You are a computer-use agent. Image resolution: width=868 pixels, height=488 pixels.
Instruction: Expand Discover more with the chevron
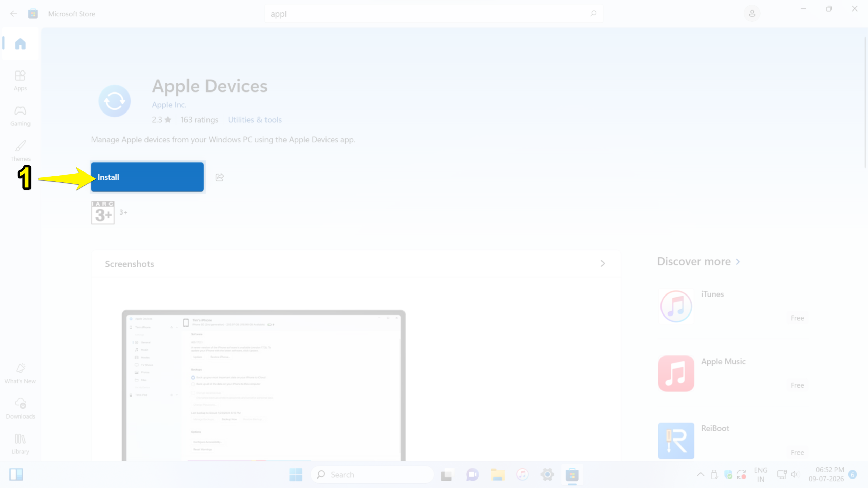pyautogui.click(x=738, y=262)
